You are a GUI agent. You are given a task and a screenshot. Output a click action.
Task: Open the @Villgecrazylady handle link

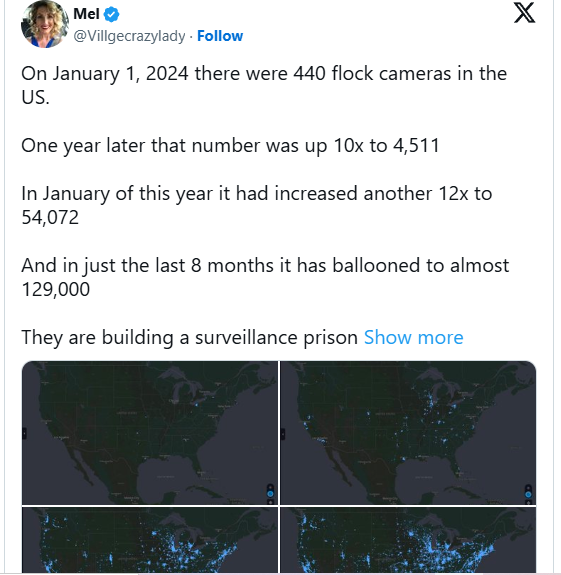129,36
